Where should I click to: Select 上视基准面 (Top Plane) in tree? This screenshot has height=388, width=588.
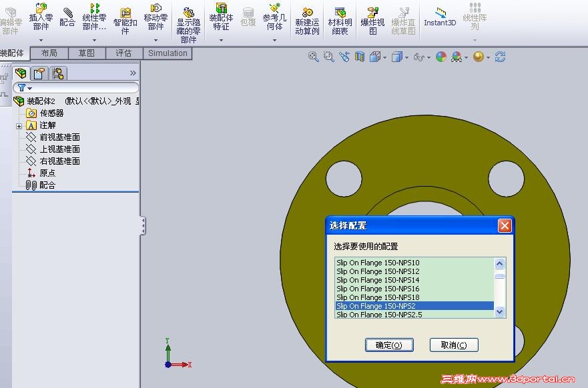coord(53,149)
